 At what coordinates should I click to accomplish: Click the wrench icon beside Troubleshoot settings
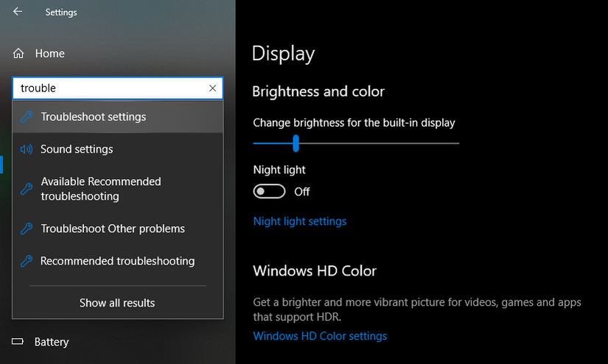(27, 116)
